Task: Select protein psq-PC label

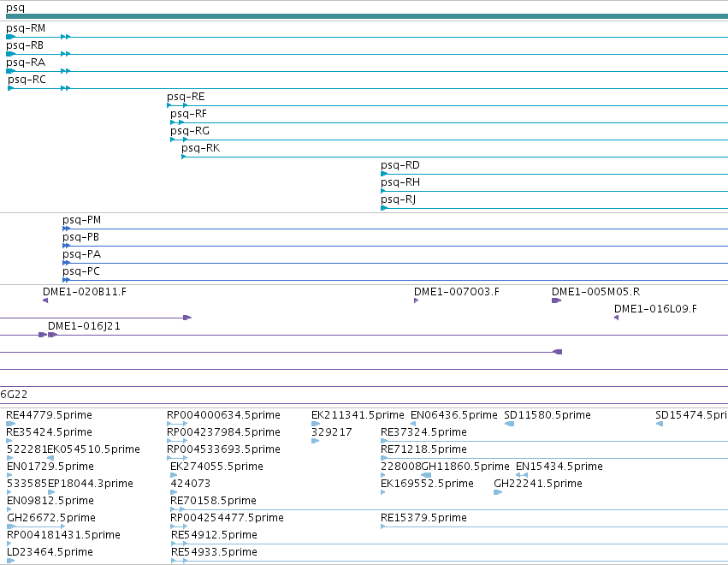Action: [81, 272]
